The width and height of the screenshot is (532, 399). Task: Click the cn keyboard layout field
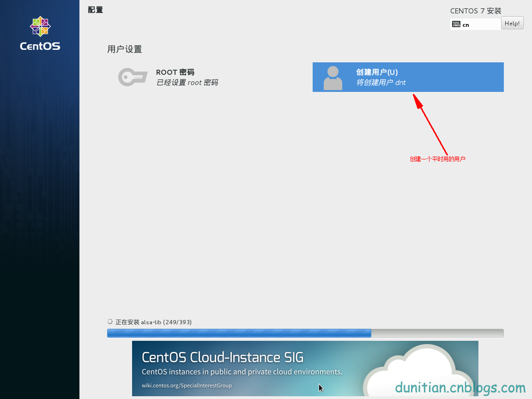tap(475, 24)
